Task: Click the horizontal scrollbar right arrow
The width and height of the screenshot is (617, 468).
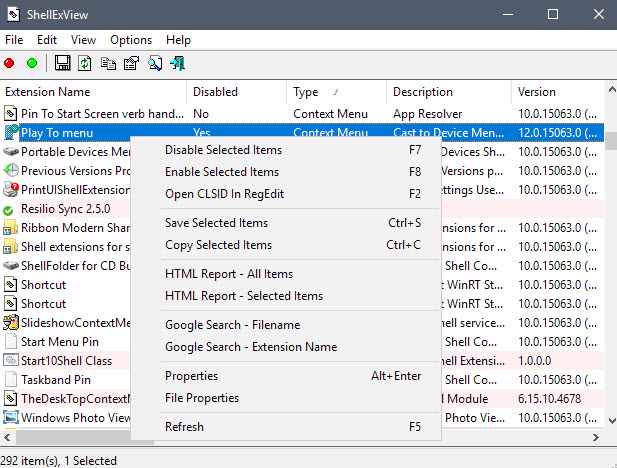Action: pyautogui.click(x=596, y=437)
